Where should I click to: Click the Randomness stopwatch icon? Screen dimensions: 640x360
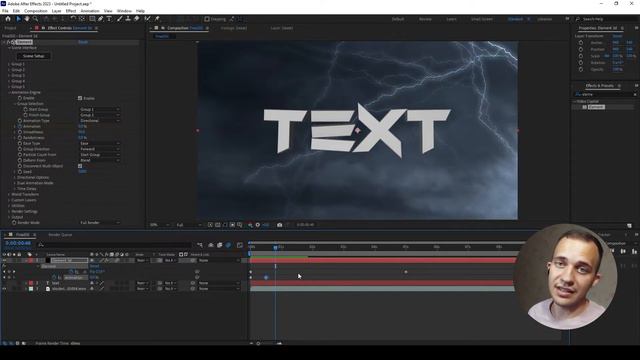[x=20, y=138]
